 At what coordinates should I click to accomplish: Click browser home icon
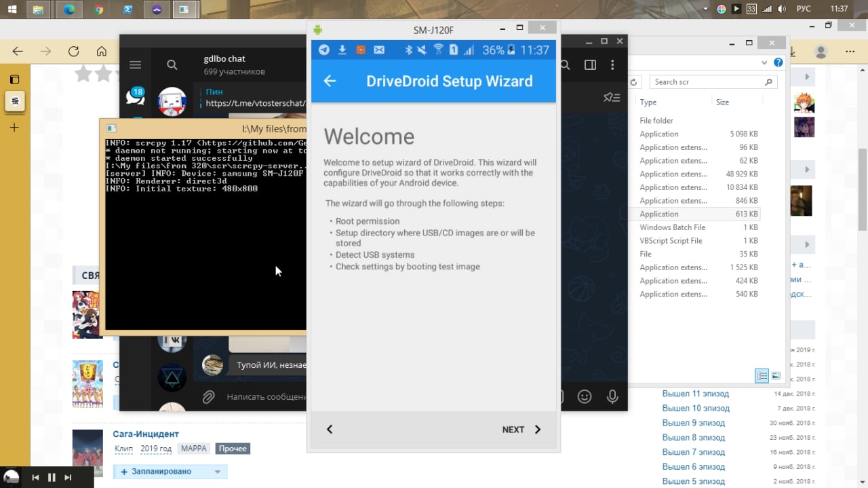[x=102, y=52]
